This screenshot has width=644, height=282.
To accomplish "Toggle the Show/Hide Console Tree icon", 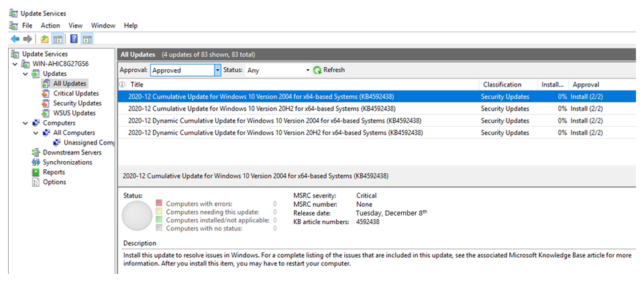I will click(58, 39).
